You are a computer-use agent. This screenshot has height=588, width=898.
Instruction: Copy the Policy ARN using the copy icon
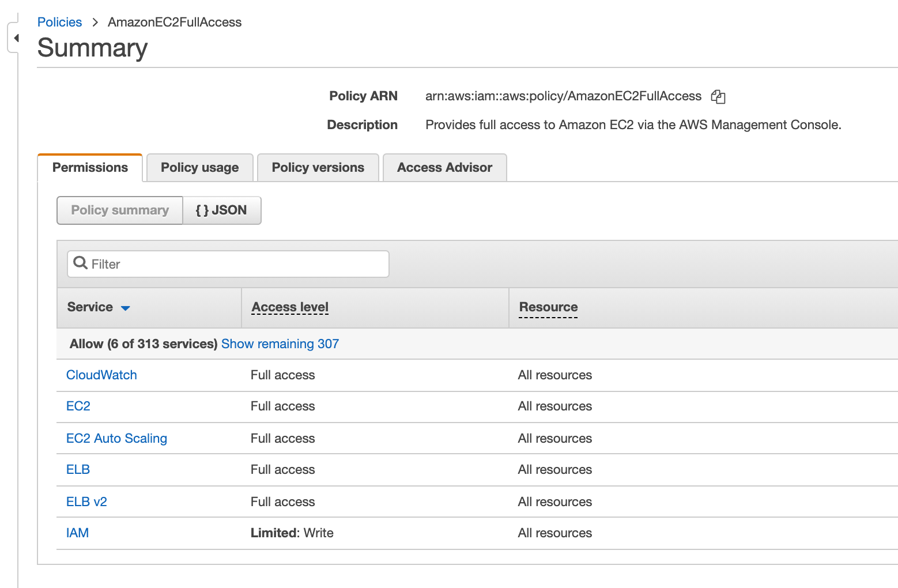click(718, 96)
